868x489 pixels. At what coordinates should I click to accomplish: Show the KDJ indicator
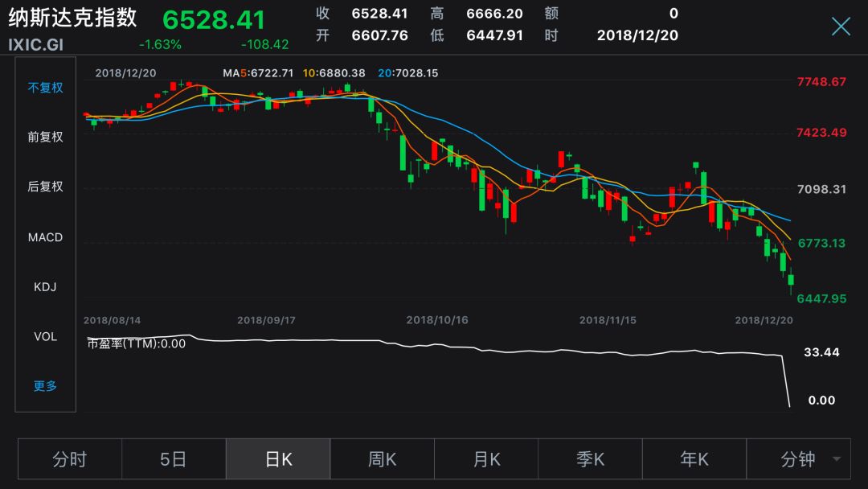click(45, 287)
